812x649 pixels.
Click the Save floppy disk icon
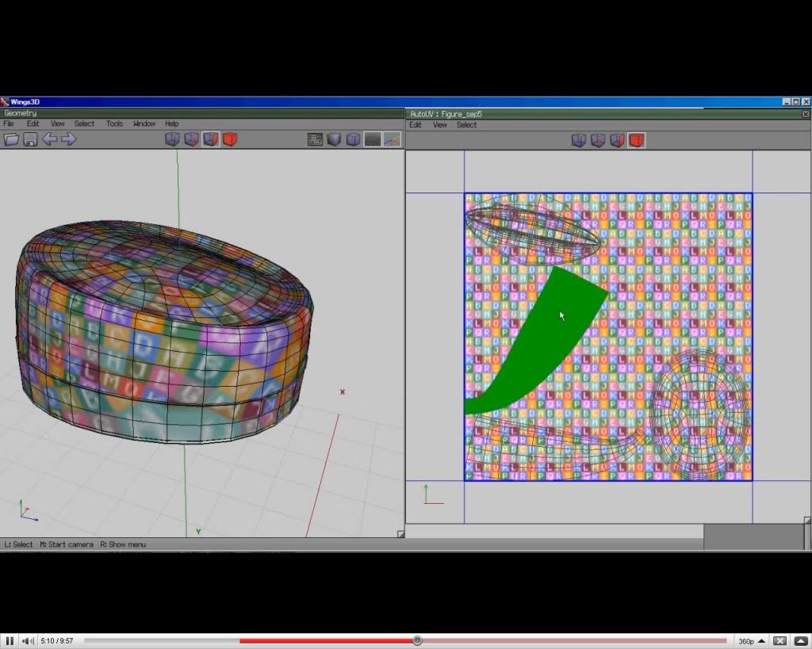tap(30, 139)
